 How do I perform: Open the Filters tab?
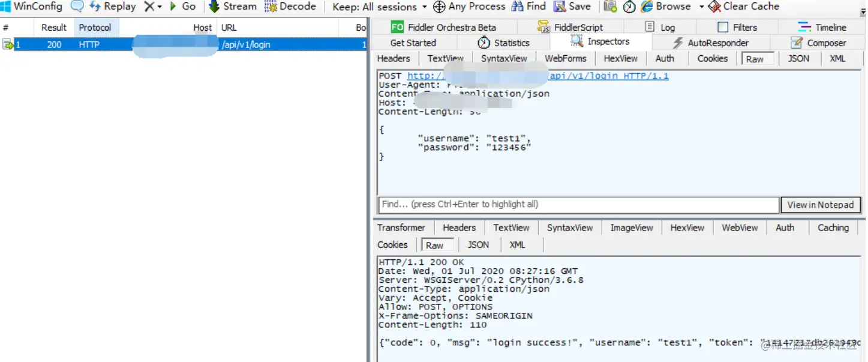coord(737,27)
